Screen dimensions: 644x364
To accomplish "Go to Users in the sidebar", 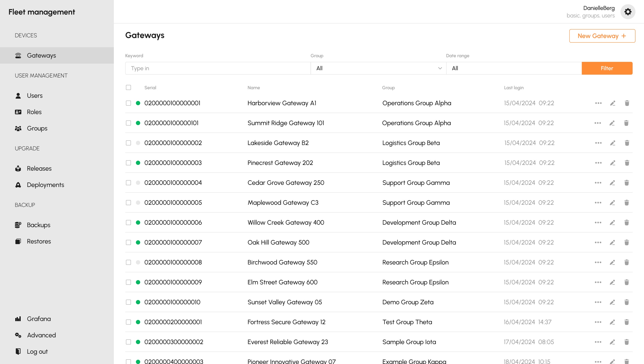I will click(35, 96).
